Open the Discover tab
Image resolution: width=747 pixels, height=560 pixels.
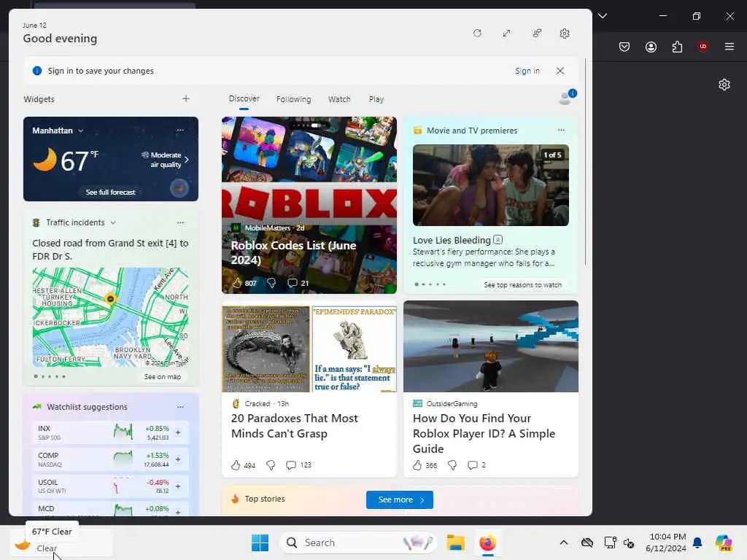(244, 98)
